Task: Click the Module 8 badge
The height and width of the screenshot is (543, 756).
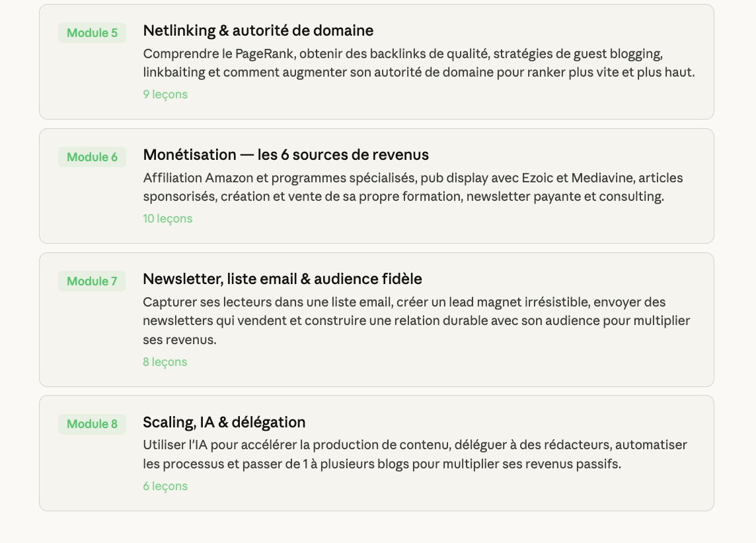Action: [92, 424]
